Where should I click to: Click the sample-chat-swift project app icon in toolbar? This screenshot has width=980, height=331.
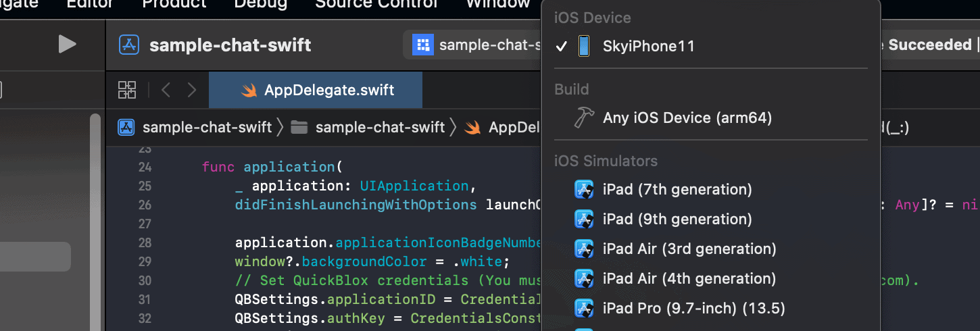128,45
